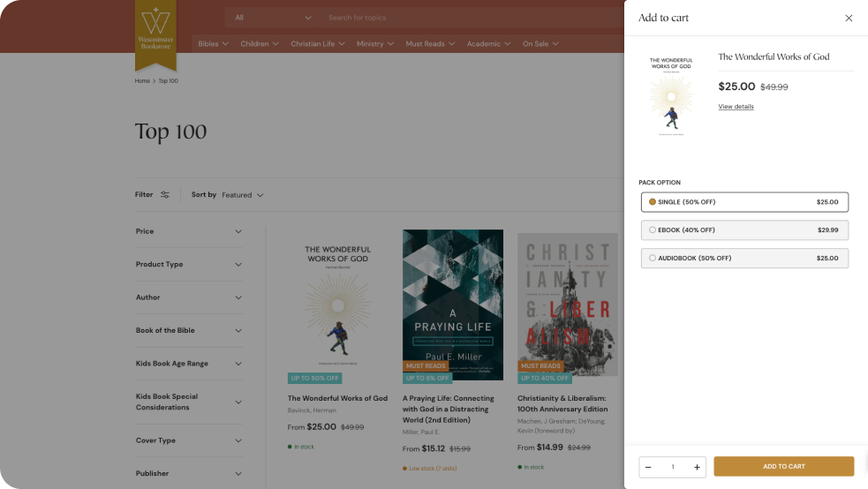Open the Ministry menu

pyautogui.click(x=374, y=44)
